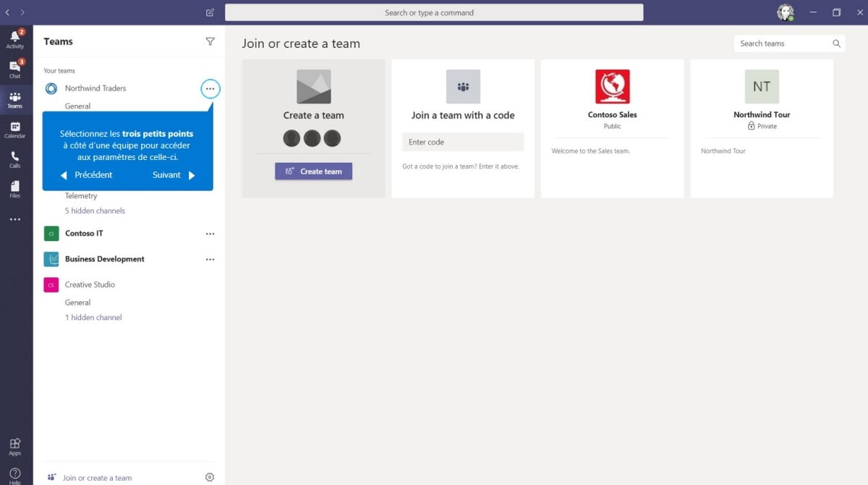
Task: Expand 1 hidden channel under Creative Studio
Action: (93, 317)
